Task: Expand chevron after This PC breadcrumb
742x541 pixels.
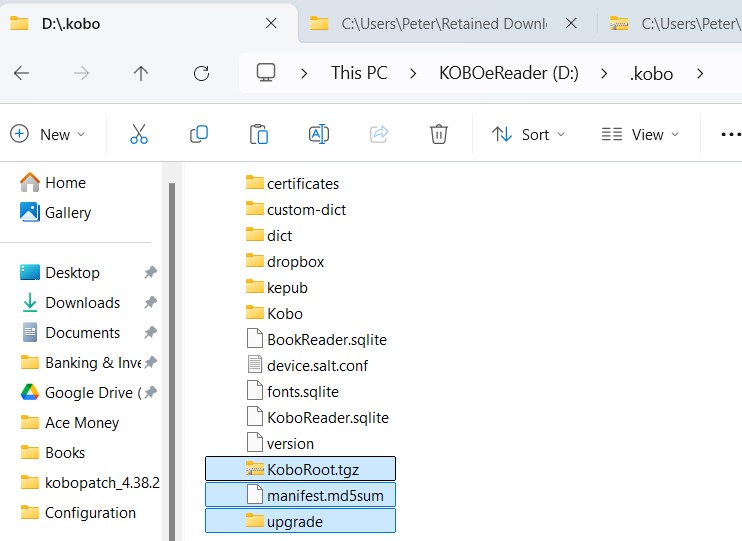Action: (x=413, y=73)
